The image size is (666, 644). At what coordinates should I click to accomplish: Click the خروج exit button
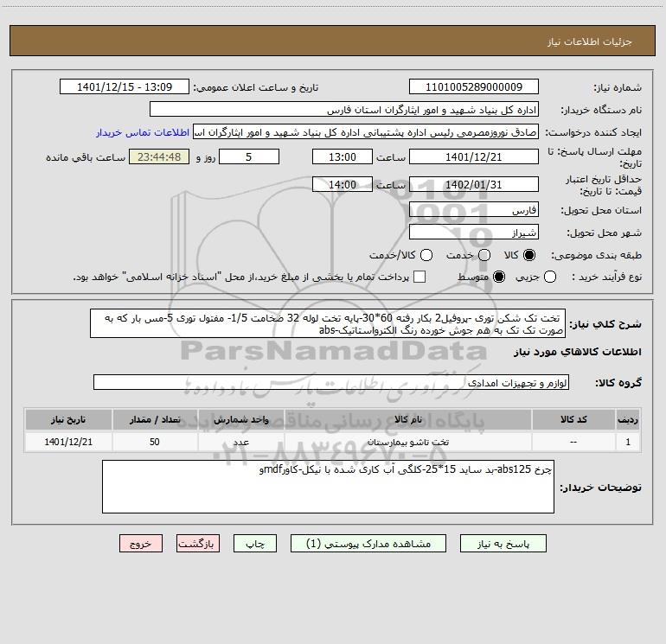pos(141,544)
